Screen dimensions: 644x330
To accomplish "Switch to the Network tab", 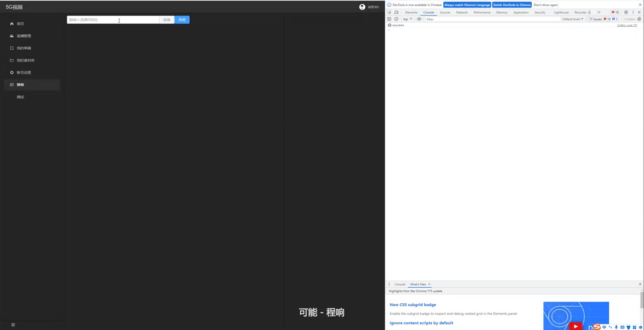I will 462,13.
